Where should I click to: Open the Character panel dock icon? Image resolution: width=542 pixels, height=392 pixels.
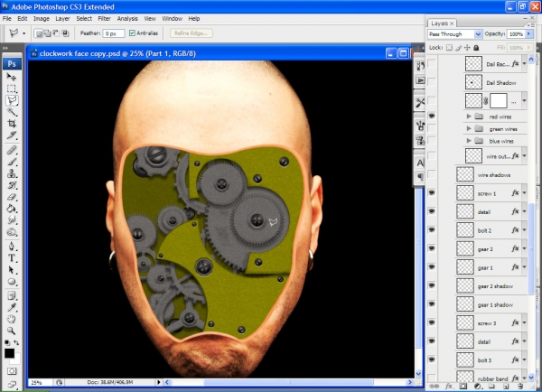(420, 163)
